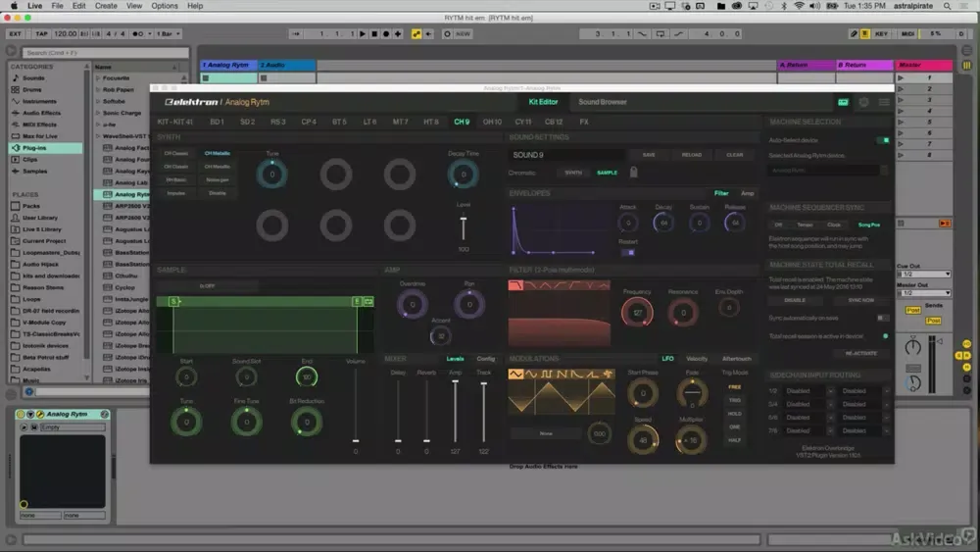Open the Audio Effects category
The height and width of the screenshot is (552, 980).
click(41, 113)
